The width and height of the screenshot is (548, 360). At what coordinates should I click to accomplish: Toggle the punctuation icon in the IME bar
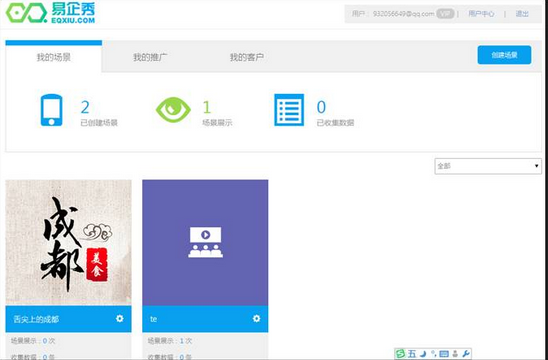point(434,354)
